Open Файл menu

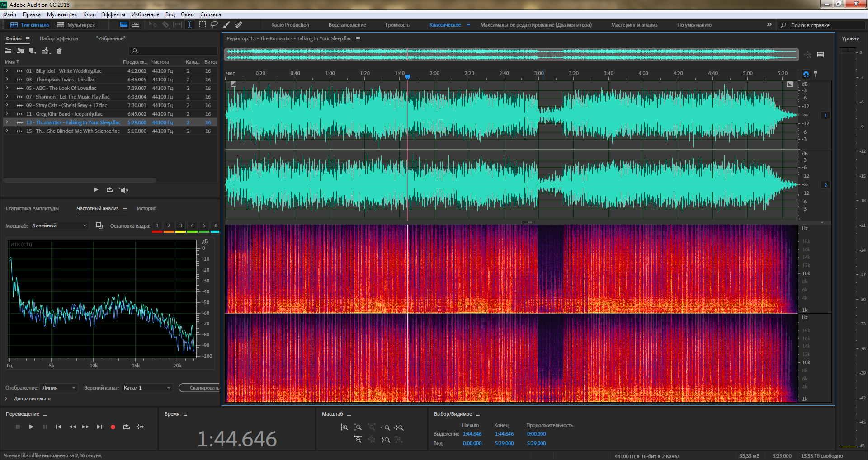click(9, 14)
